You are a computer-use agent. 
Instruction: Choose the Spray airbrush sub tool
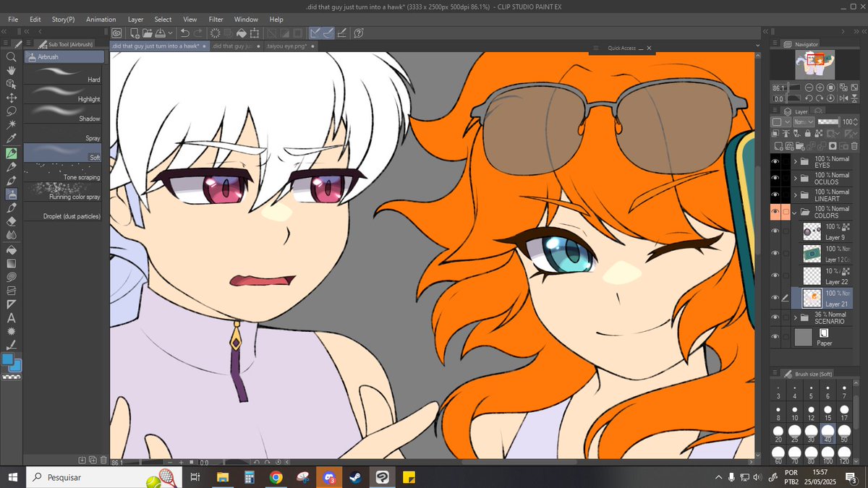tap(64, 133)
